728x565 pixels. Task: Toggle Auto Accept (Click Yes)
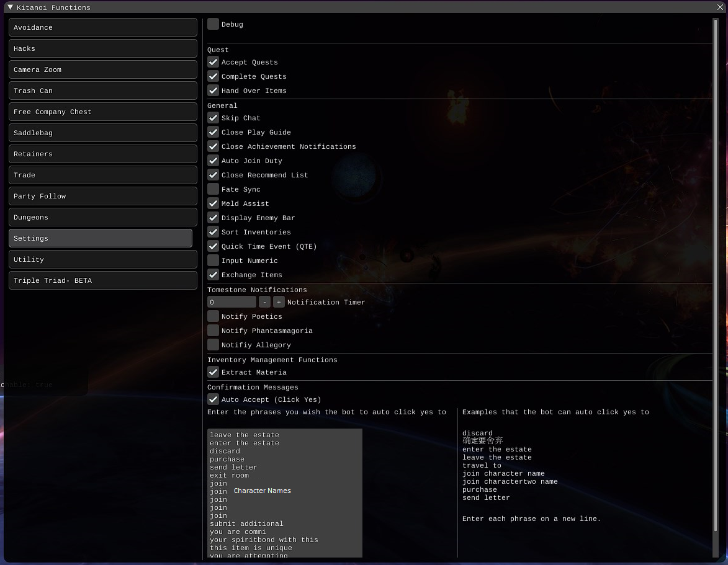pos(213,399)
